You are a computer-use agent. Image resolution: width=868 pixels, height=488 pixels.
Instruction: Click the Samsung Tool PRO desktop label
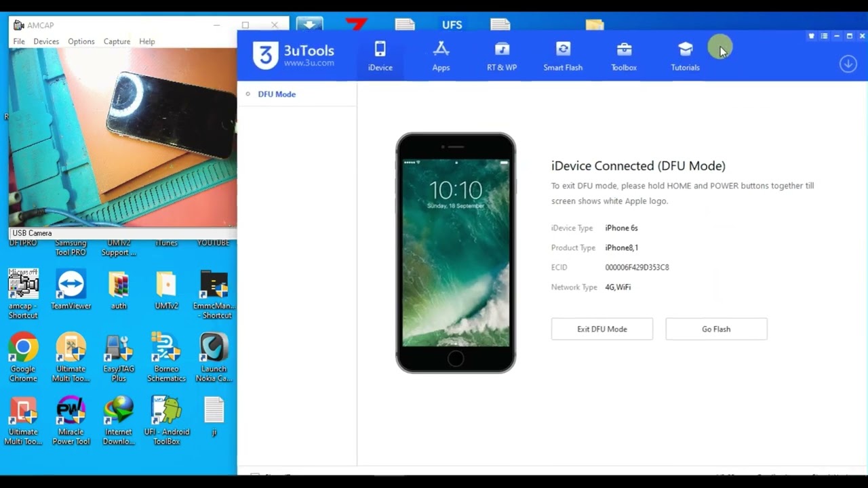[71, 247]
